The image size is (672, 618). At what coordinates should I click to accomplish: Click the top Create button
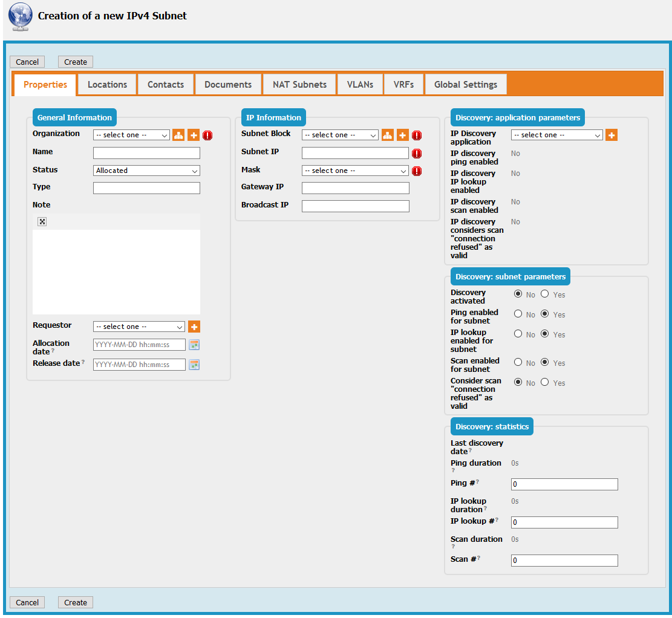76,62
